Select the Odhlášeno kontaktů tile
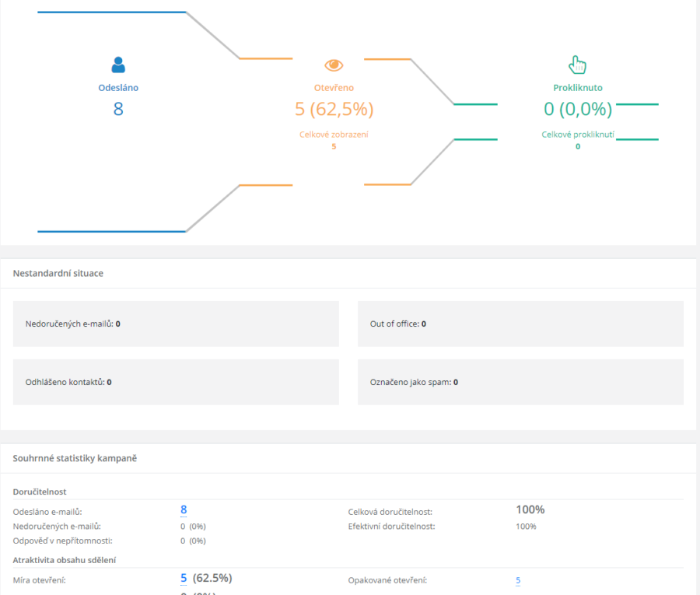The height and width of the screenshot is (595, 700). coord(176,382)
